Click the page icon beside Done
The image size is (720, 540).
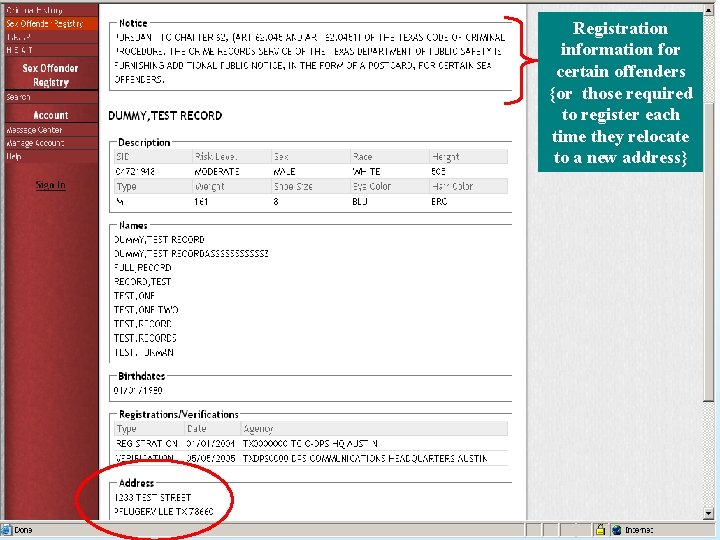tap(6, 530)
